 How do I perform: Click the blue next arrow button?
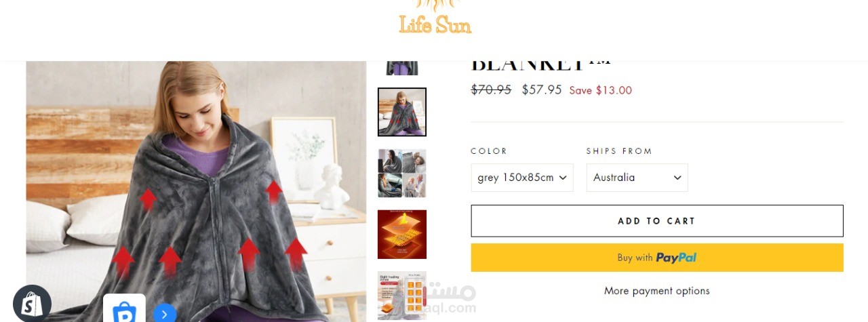pyautogui.click(x=165, y=315)
